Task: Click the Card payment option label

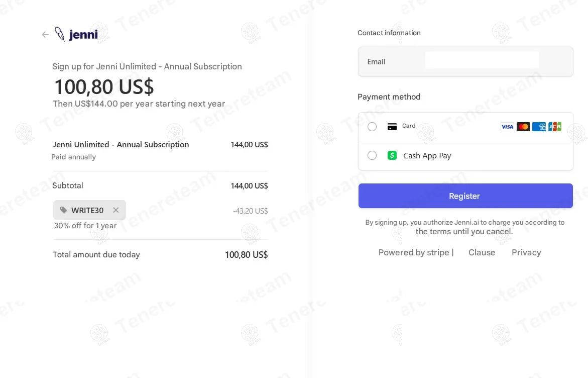Action: tap(409, 126)
